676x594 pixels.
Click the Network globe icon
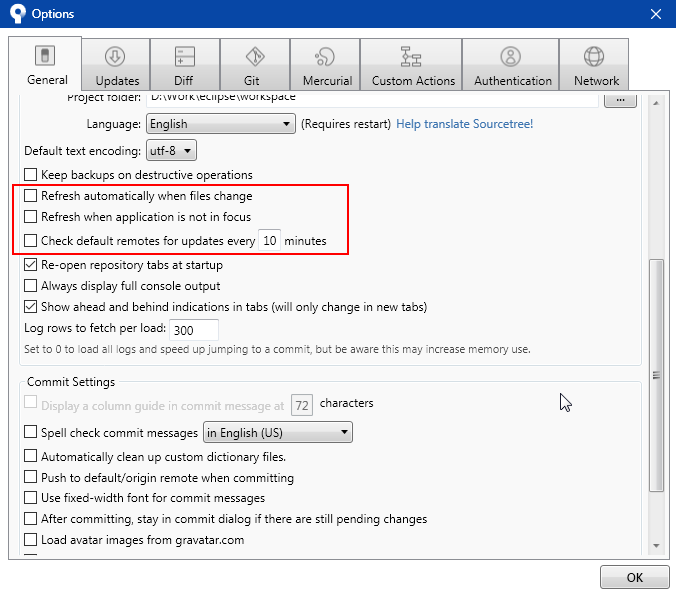click(594, 56)
